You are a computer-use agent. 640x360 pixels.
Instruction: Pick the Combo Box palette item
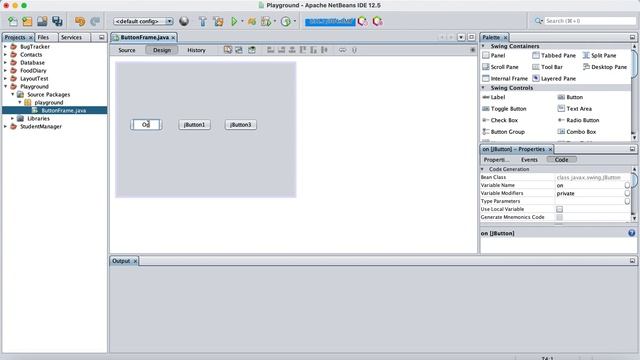(577, 132)
